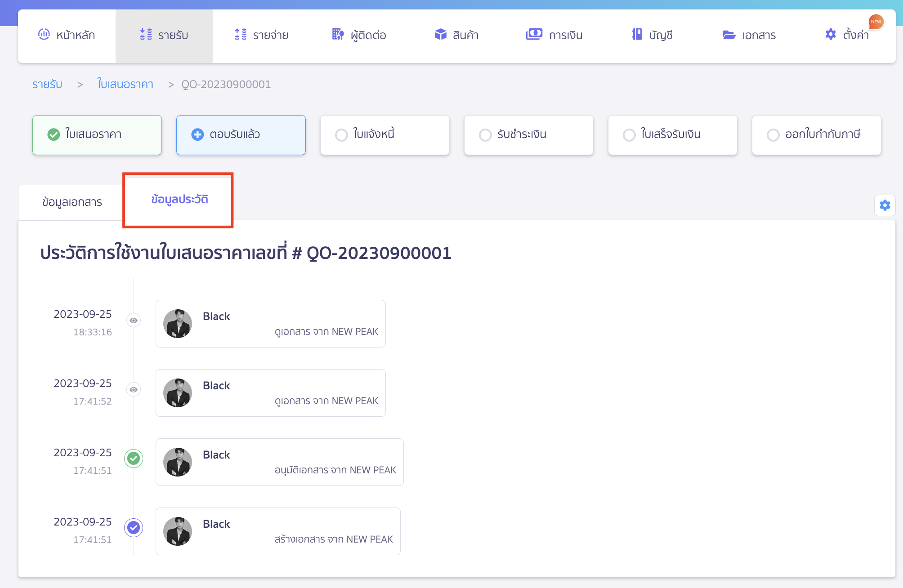903x588 pixels.
Task: Select the รับชำระเงิน status step
Action: [x=528, y=134]
